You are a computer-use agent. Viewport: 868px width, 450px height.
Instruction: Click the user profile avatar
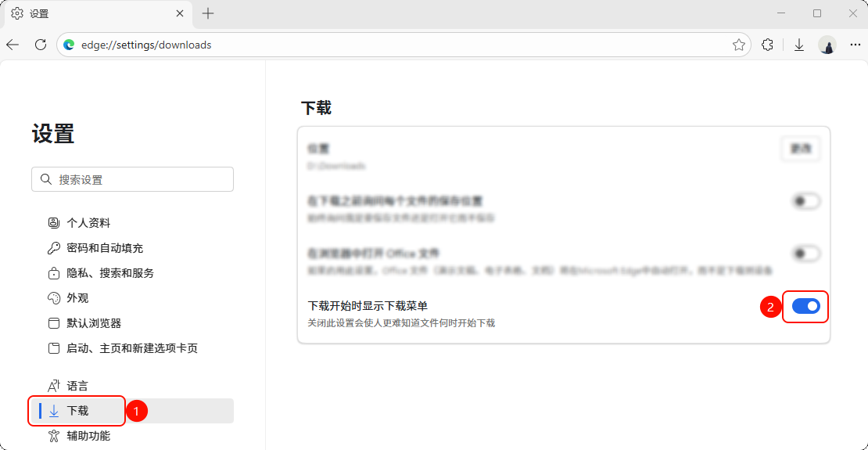pos(827,45)
